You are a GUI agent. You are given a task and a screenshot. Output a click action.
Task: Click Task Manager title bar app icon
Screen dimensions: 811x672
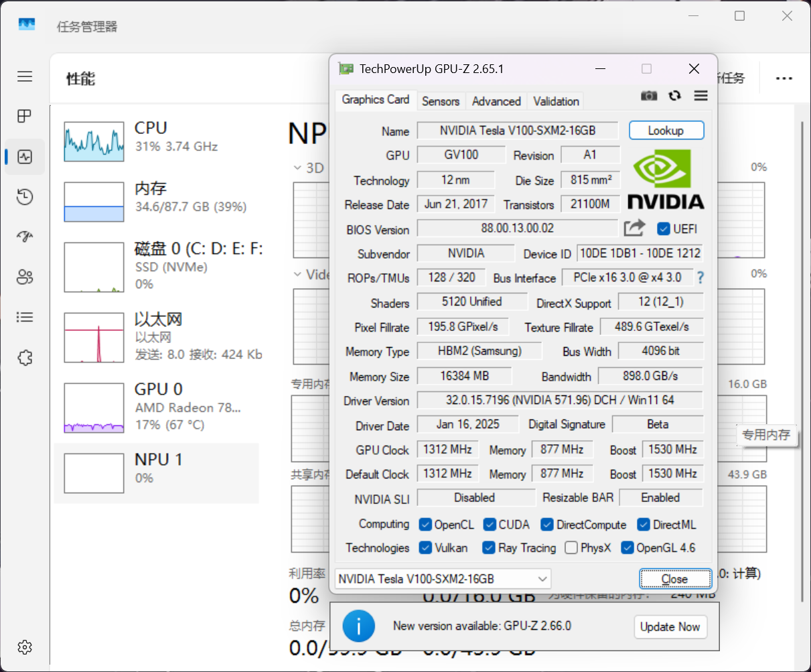pos(27,25)
